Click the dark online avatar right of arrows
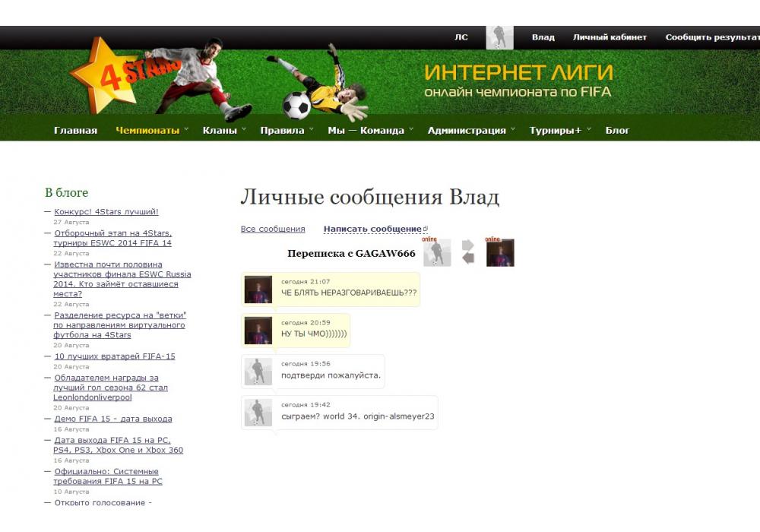 pos(500,253)
